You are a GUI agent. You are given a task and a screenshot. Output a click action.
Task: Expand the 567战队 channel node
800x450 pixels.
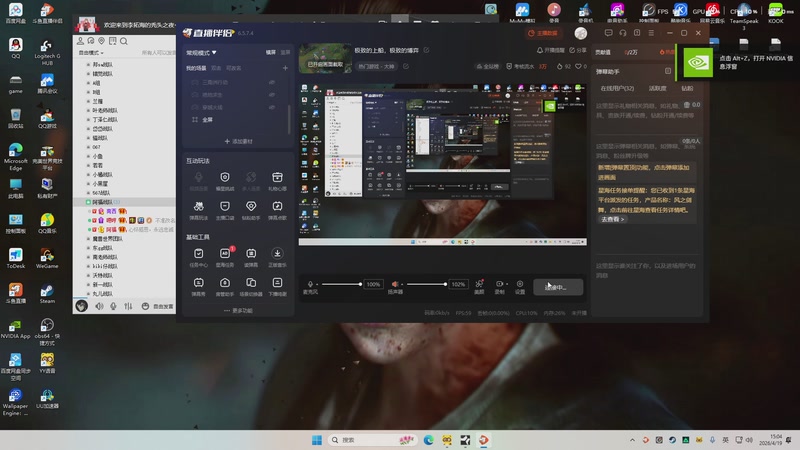pos(88,193)
